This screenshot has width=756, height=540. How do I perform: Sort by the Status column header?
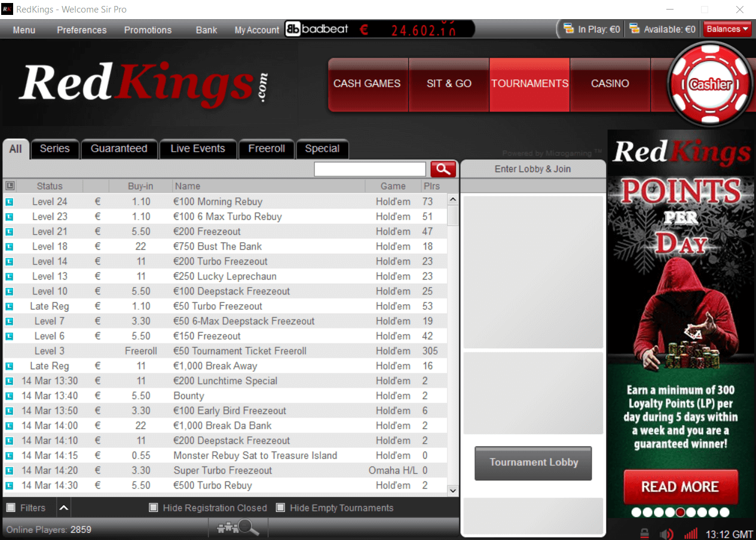tap(50, 186)
